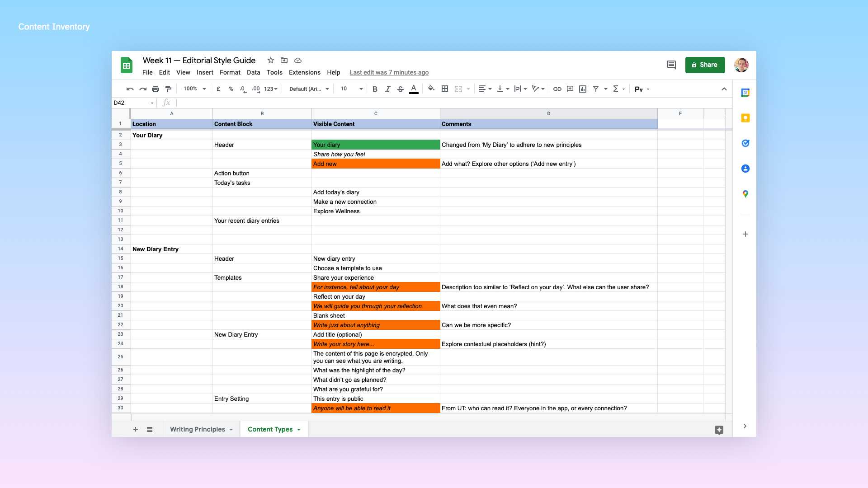This screenshot has height=488, width=868.
Task: Click the print icon in toolbar
Action: [x=156, y=89]
